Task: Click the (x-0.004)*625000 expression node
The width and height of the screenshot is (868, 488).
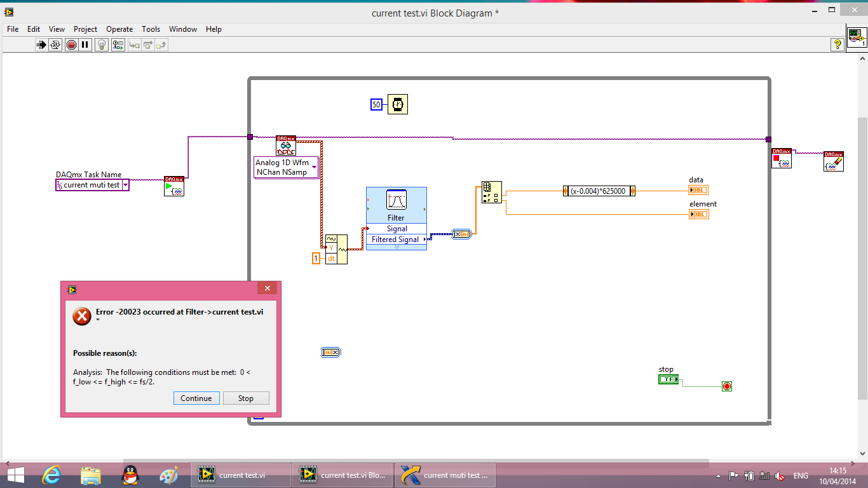Action: coord(599,191)
